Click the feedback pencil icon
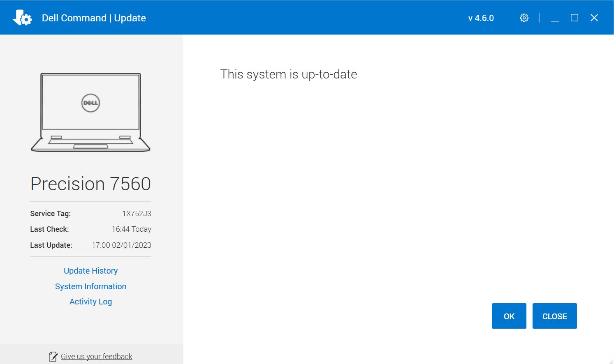Image resolution: width=614 pixels, height=364 pixels. tap(53, 357)
